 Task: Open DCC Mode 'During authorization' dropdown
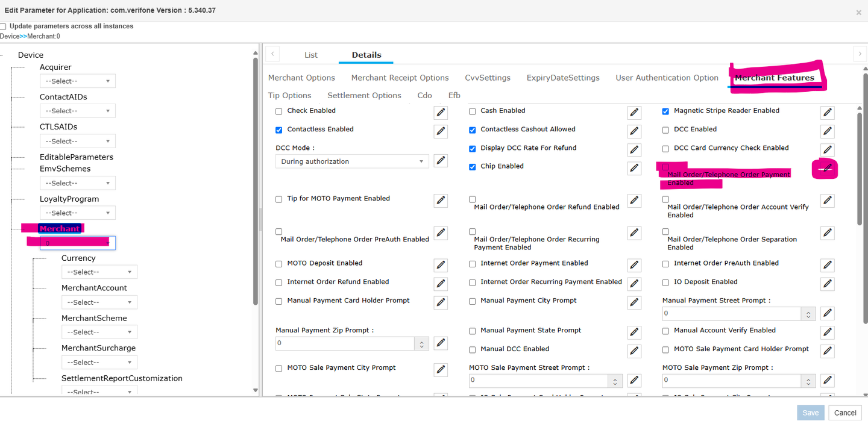[x=352, y=161]
